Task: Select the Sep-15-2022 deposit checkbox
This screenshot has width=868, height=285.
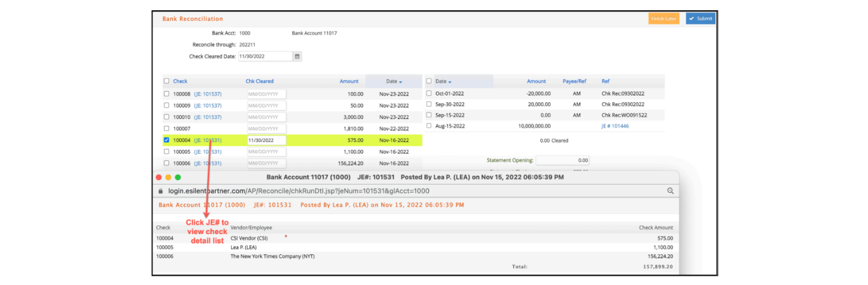Action: pyautogui.click(x=429, y=115)
